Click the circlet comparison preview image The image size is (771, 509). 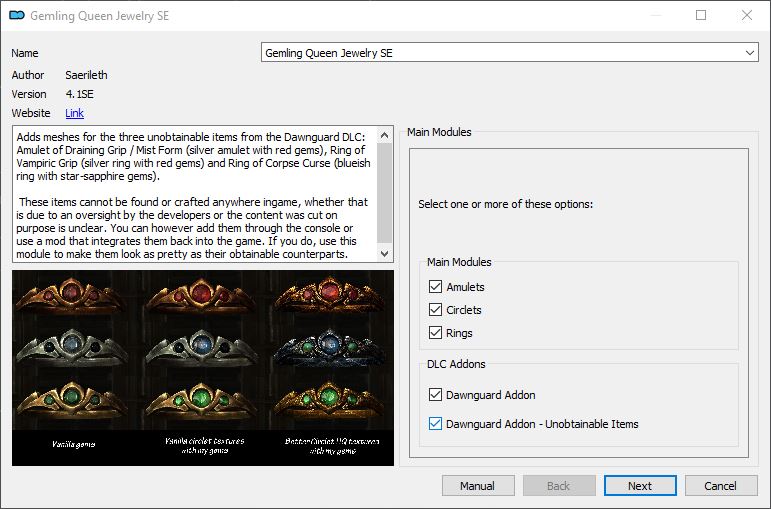point(203,368)
